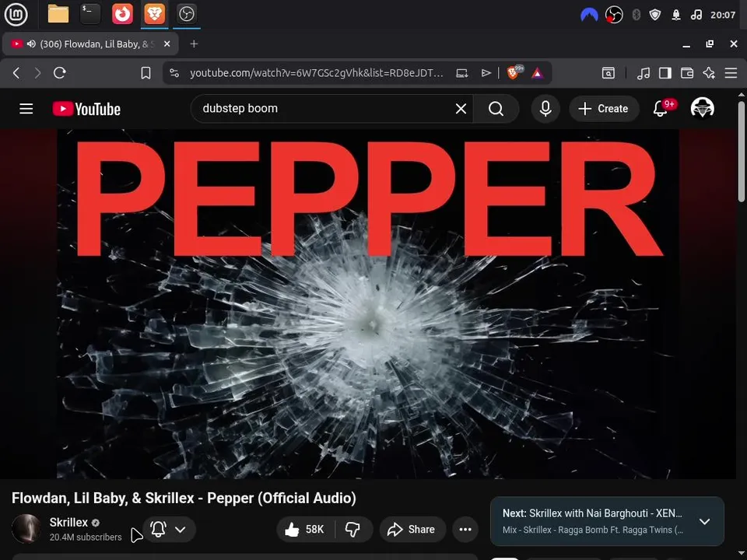The height and width of the screenshot is (560, 747).
Task: Click the Pepper (Official Audio) video title
Action: (x=184, y=498)
